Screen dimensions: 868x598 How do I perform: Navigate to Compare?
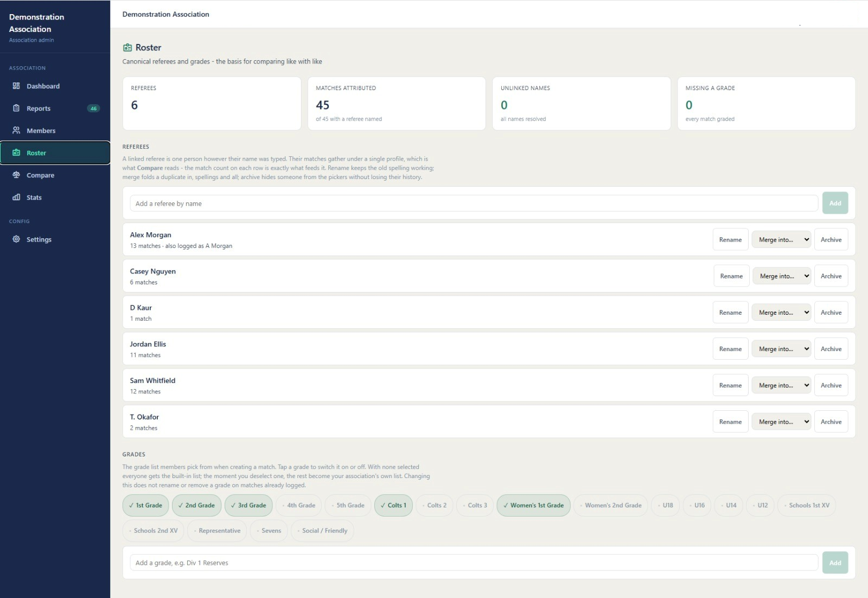(55, 175)
